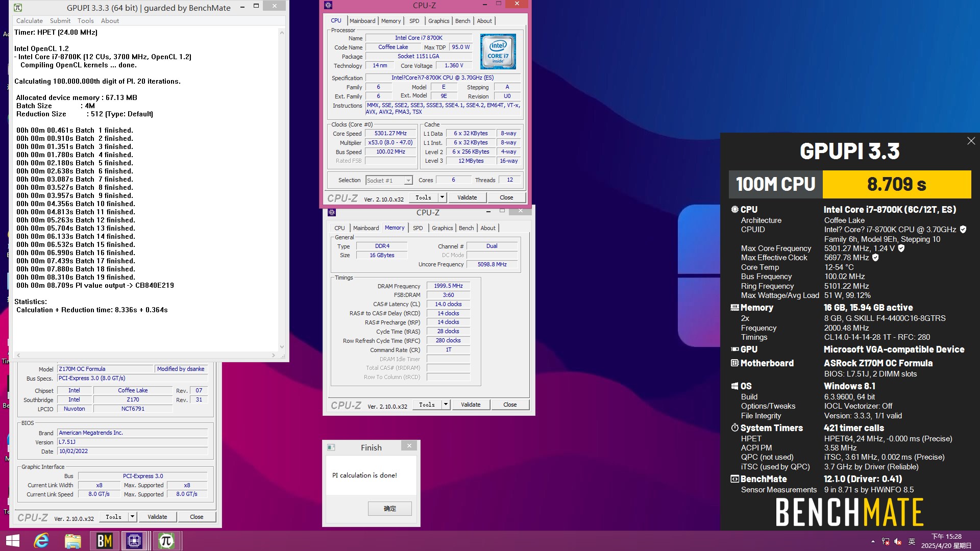Image resolution: width=980 pixels, height=551 pixels.
Task: Expand Tools dropdown arrow in mainboard CPU-Z
Action: (132, 517)
